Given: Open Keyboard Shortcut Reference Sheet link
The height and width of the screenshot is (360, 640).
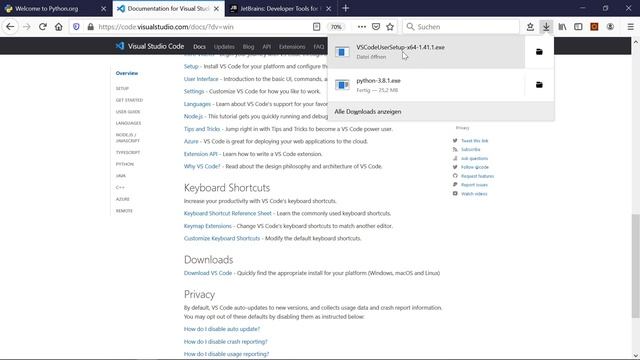Looking at the screenshot, I should click(227, 213).
